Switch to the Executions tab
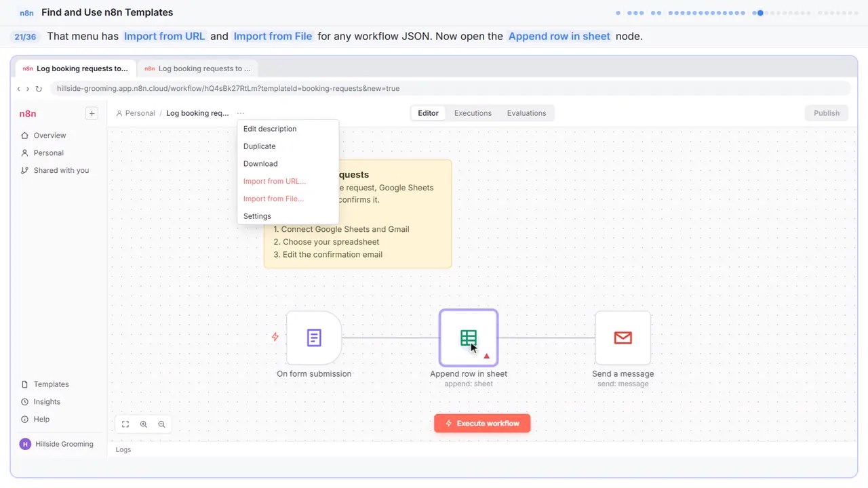The height and width of the screenshot is (488, 868). [x=473, y=113]
